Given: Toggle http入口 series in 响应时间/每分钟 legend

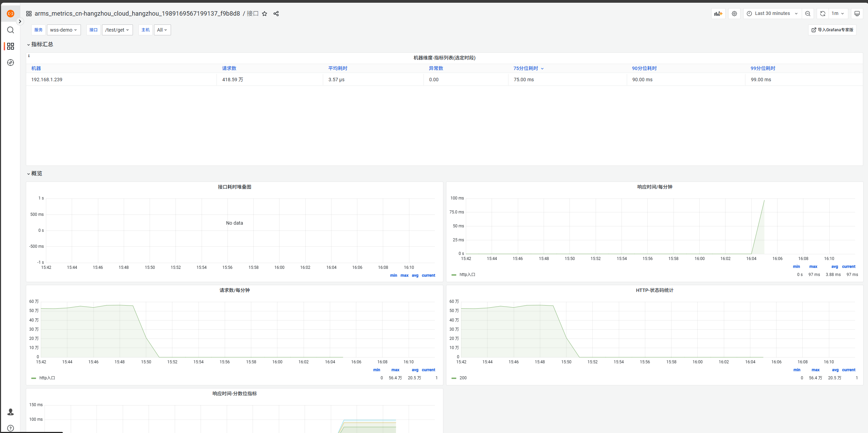Looking at the screenshot, I should [x=467, y=275].
